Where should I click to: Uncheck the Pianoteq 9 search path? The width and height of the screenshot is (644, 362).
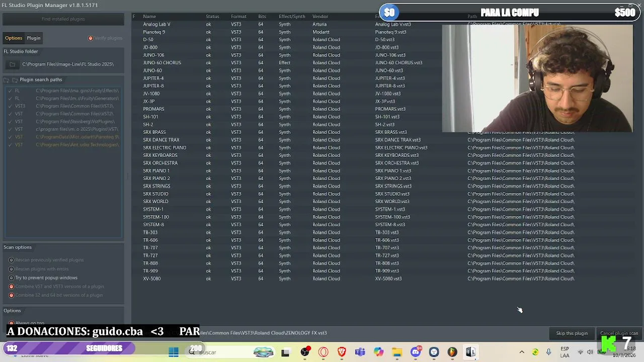tap(10, 137)
